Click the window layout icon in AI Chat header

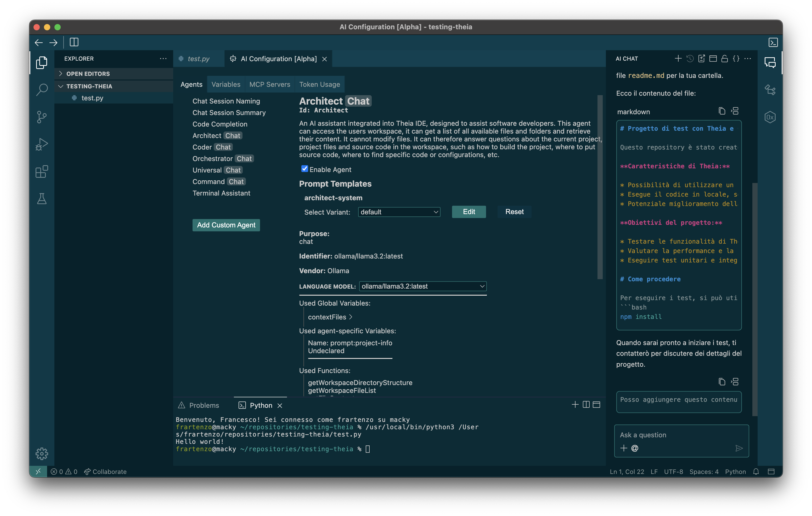point(713,59)
